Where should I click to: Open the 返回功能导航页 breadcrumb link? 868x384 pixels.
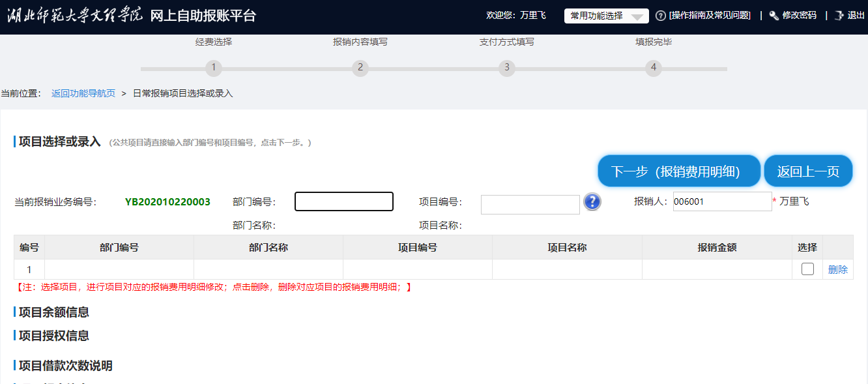pyautogui.click(x=83, y=93)
